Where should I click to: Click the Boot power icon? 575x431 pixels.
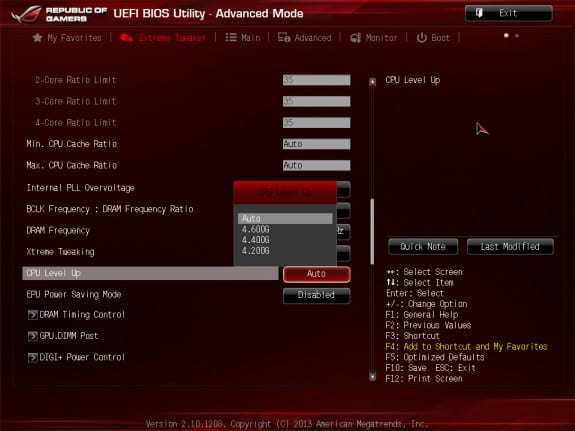point(422,37)
